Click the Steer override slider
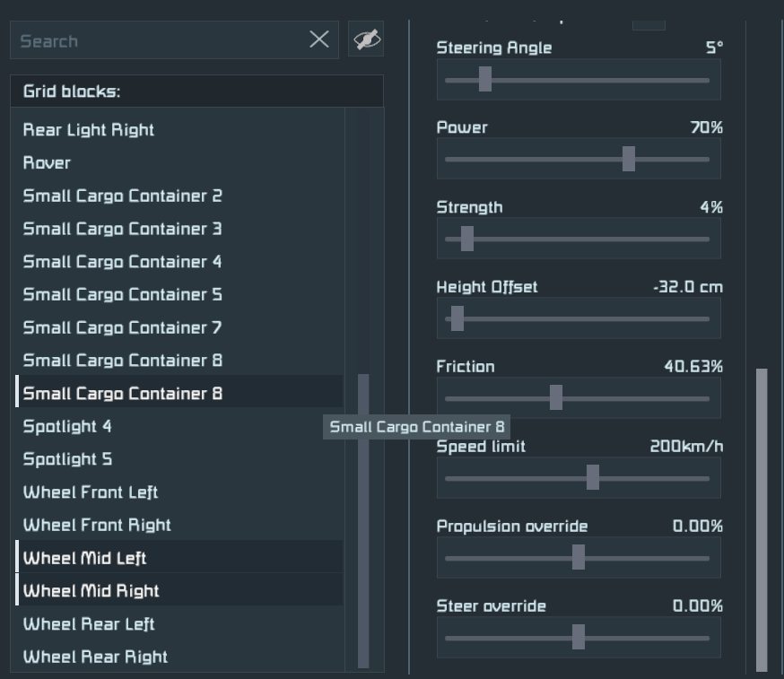The height and width of the screenshot is (679, 784). coord(579,638)
